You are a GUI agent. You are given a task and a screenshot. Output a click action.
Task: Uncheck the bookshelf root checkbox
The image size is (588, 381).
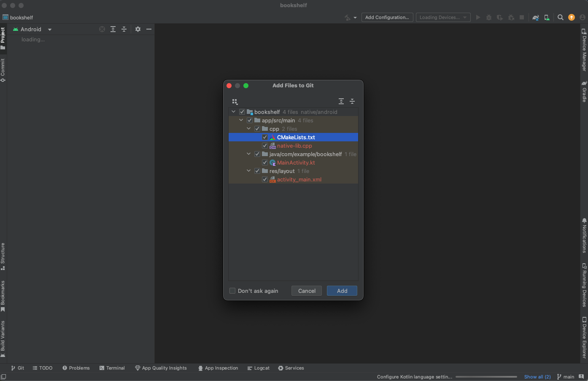pyautogui.click(x=242, y=112)
